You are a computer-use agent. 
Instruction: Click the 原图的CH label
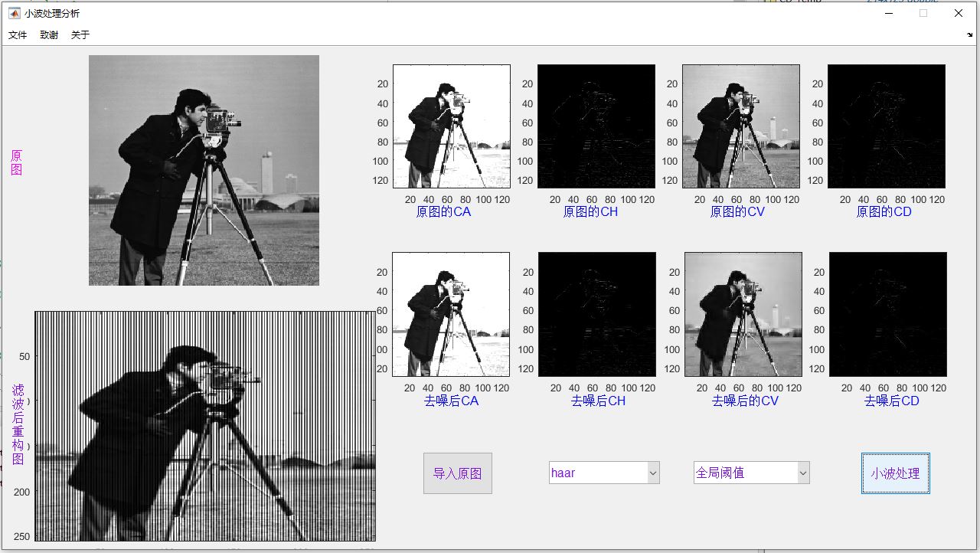click(590, 212)
